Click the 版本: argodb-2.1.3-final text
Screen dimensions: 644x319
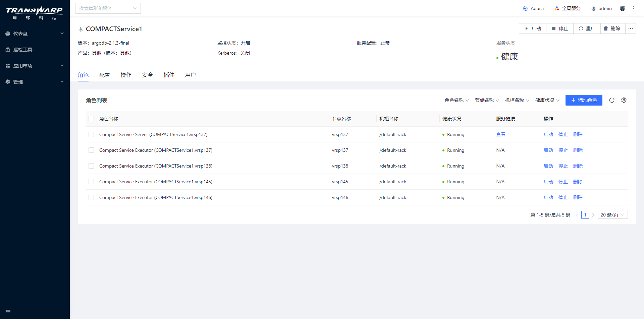click(x=104, y=43)
